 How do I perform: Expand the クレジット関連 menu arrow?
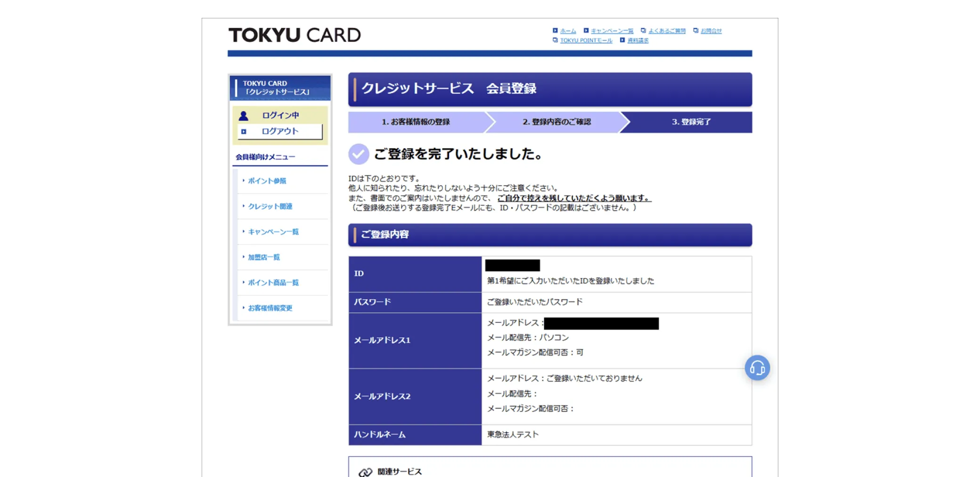243,206
